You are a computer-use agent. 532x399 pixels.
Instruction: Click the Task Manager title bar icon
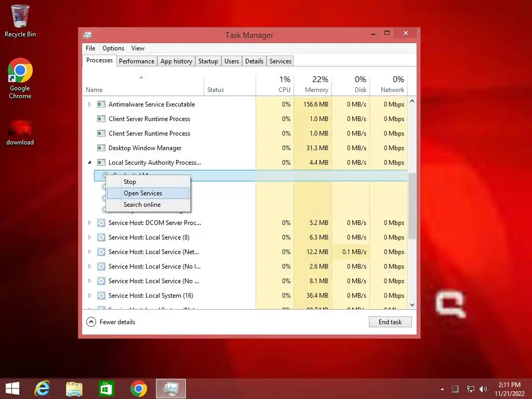(x=87, y=35)
